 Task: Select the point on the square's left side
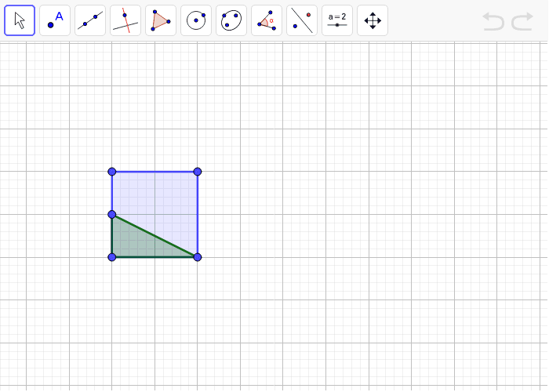tap(111, 214)
